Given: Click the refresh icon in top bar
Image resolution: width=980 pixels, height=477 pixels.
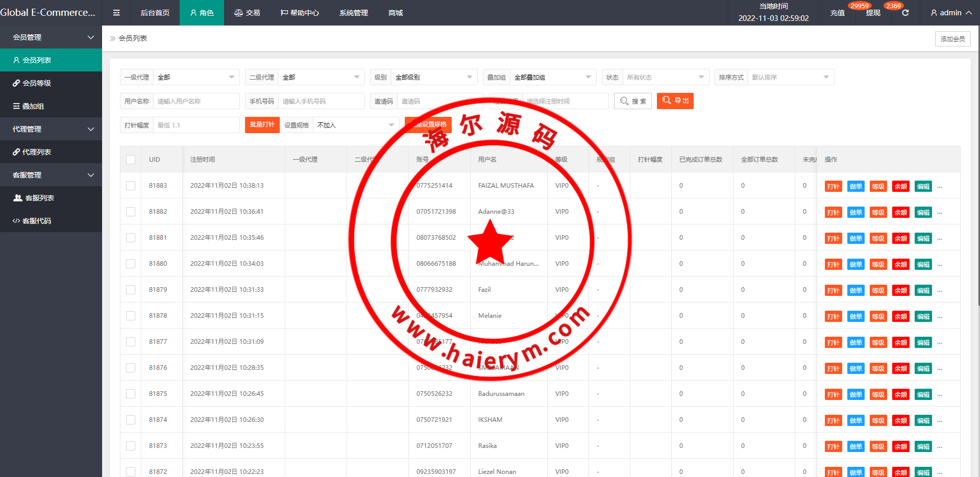Looking at the screenshot, I should [905, 13].
